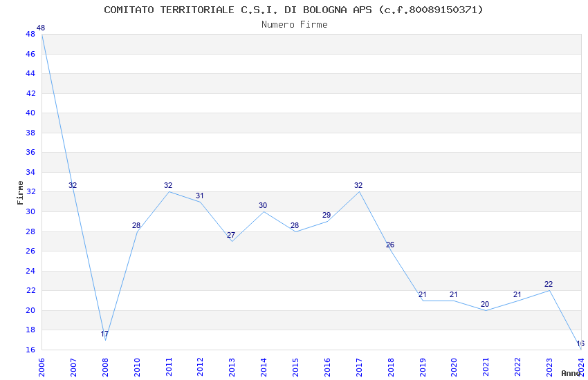Click the y-axis tick label 26
Screen dimensions: 588x380
tap(30, 251)
